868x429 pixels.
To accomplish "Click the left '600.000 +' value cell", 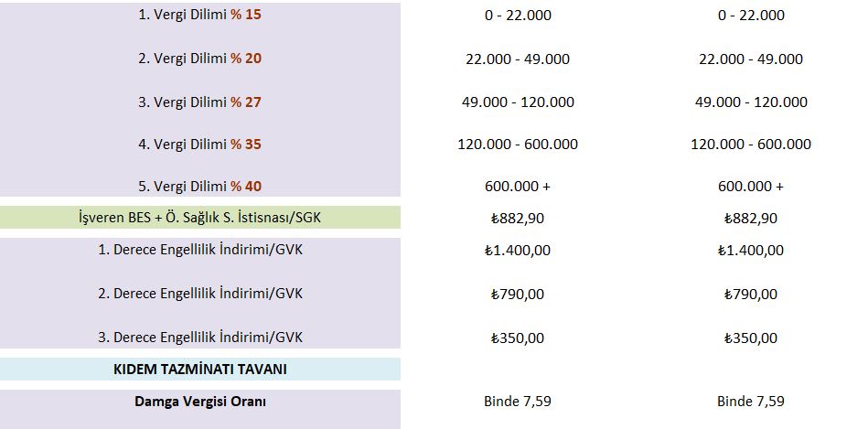I will pos(518,187).
